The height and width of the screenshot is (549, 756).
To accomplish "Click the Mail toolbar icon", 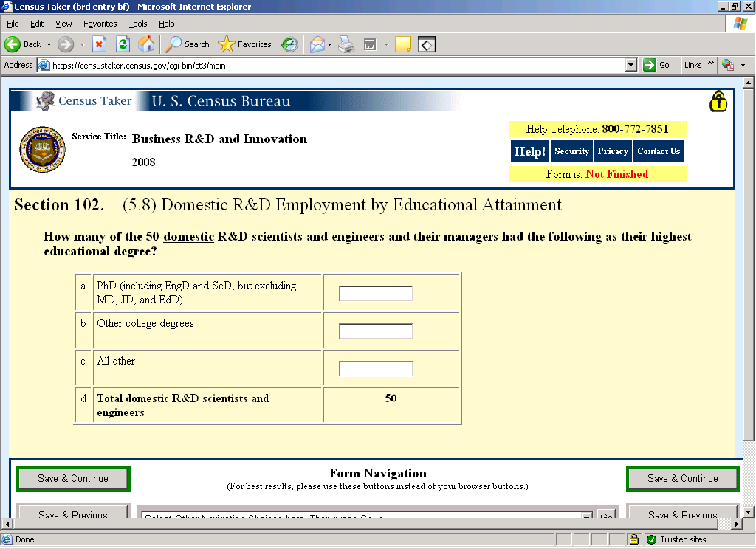I will coord(317,44).
